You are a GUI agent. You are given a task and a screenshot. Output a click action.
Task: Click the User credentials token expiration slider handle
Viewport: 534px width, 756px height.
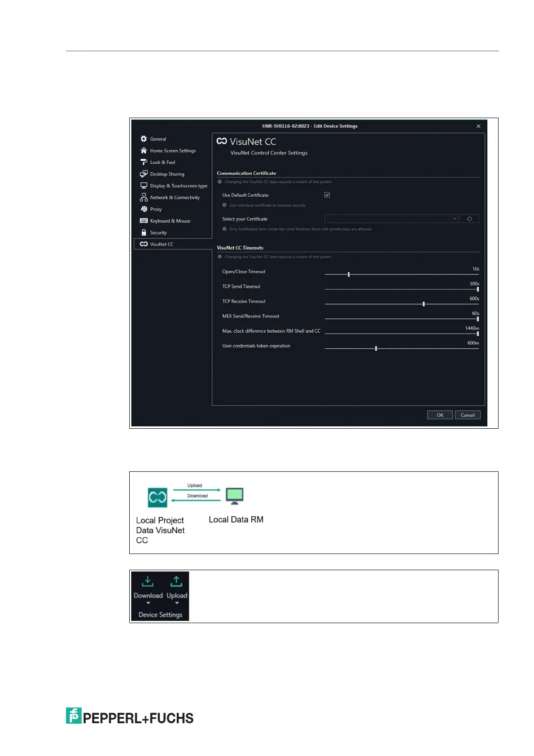pos(376,348)
